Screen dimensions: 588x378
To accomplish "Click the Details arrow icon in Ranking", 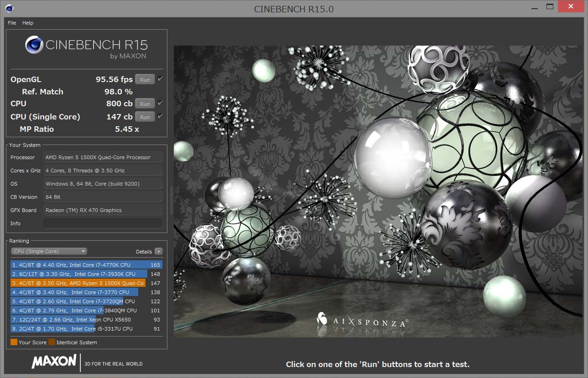I will pyautogui.click(x=158, y=251).
